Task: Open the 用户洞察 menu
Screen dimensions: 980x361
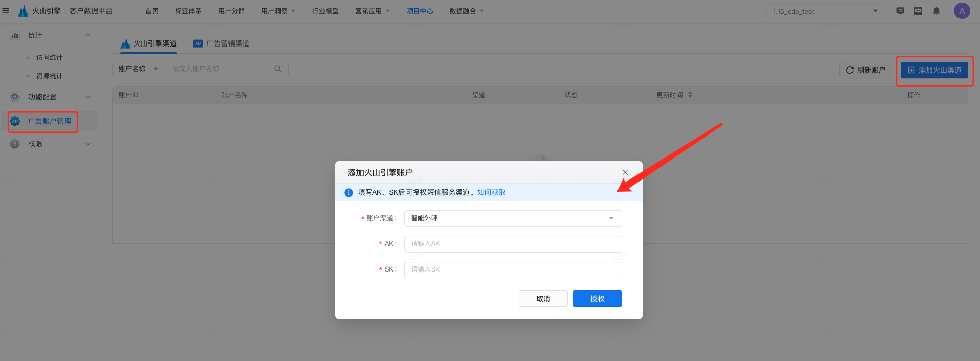Action: pyautogui.click(x=278, y=11)
